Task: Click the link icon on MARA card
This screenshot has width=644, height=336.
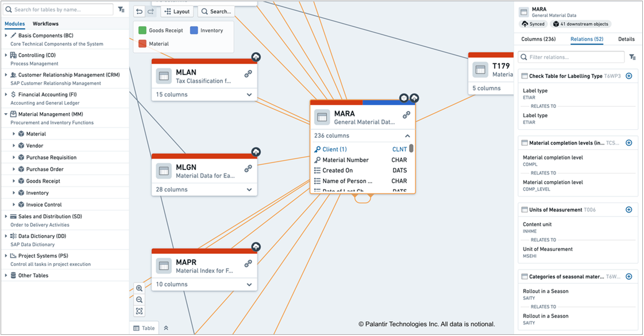Action: pyautogui.click(x=406, y=115)
